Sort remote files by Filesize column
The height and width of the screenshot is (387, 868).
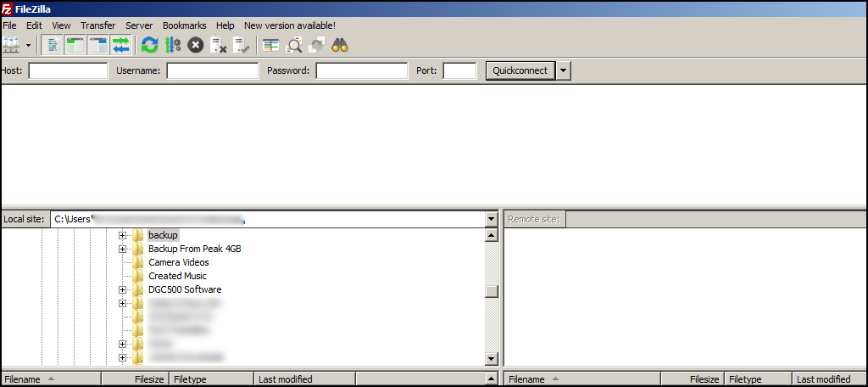(x=693, y=379)
